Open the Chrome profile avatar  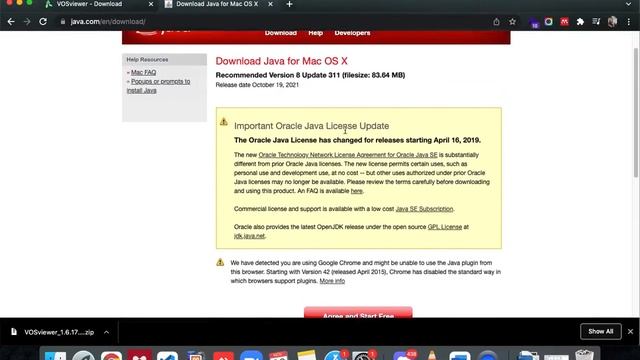(612, 22)
